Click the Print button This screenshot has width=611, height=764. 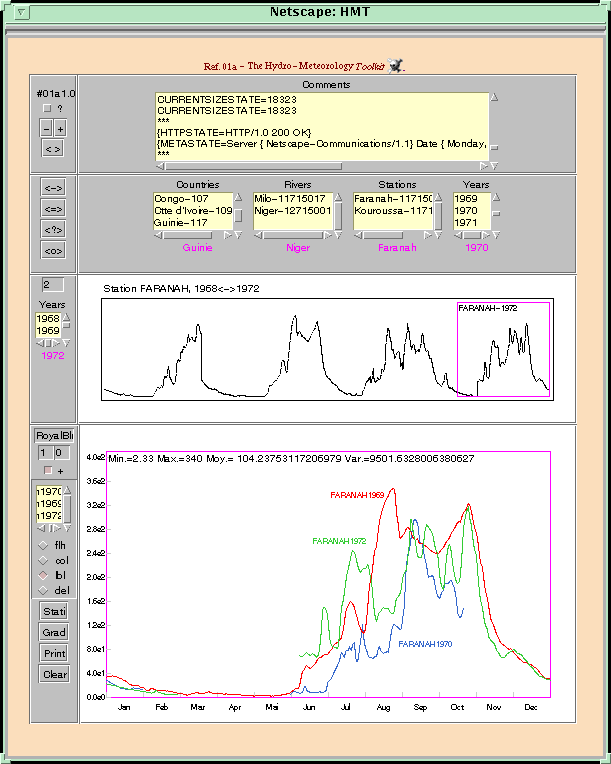click(x=54, y=653)
